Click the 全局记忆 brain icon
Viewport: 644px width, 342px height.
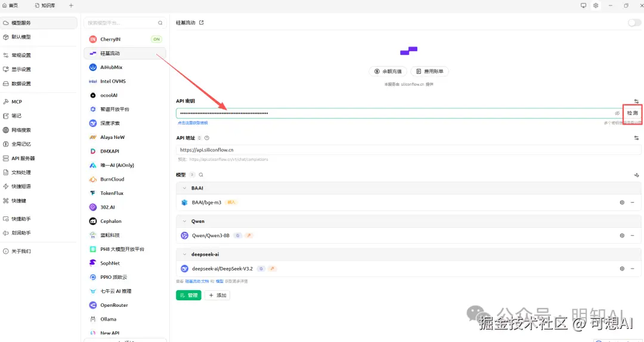pyautogui.click(x=6, y=144)
